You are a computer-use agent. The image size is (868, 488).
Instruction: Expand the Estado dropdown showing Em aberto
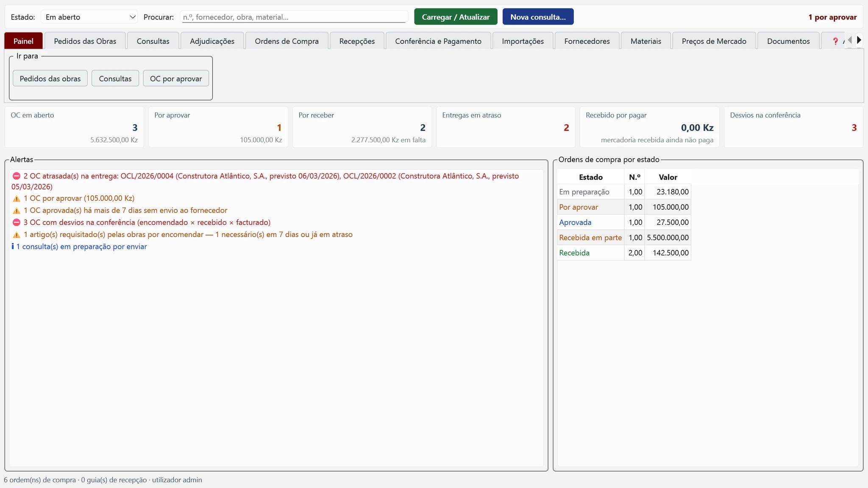tap(89, 17)
